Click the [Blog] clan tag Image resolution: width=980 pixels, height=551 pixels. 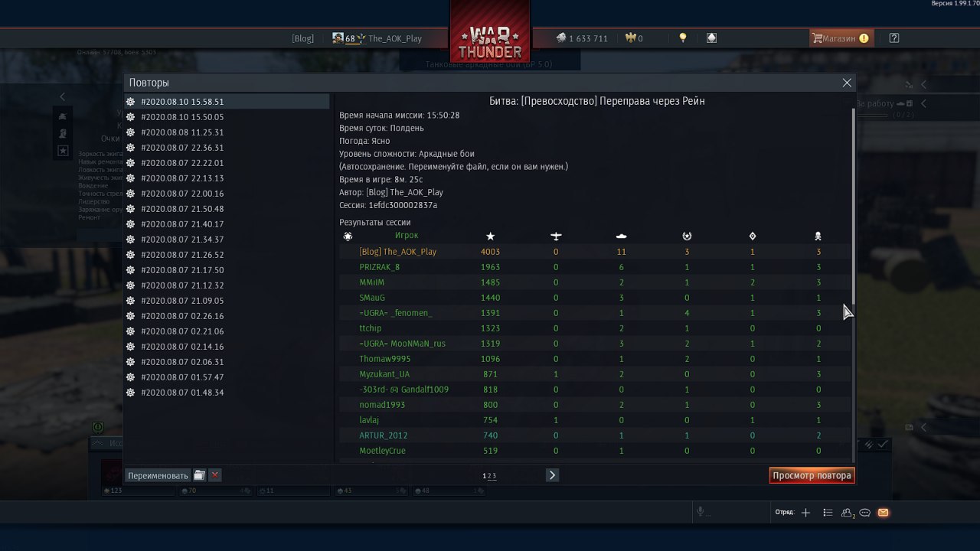click(302, 38)
